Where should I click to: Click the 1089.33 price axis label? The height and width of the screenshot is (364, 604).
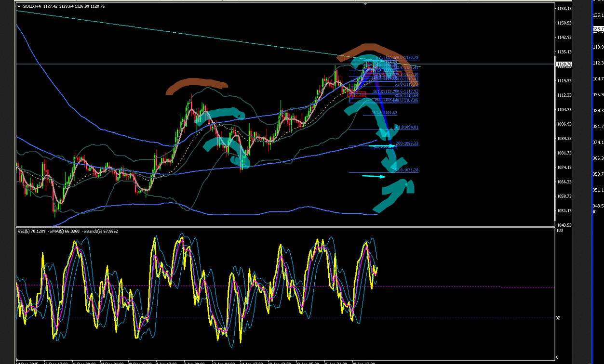[x=564, y=139]
